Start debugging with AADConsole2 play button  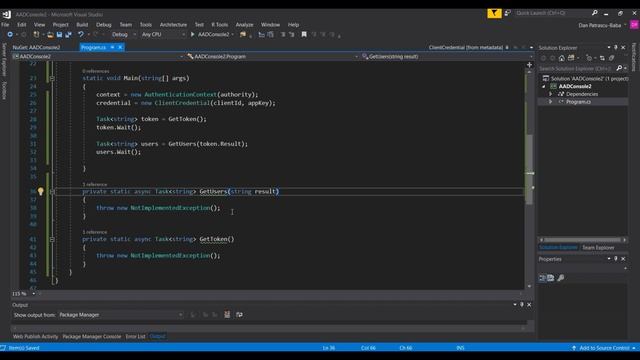pos(193,35)
